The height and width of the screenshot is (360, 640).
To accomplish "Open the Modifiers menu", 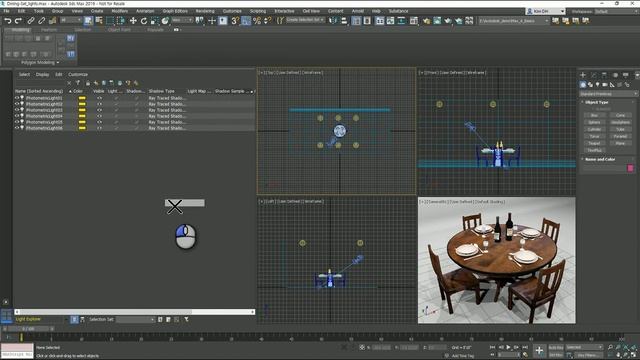I will (x=120, y=11).
